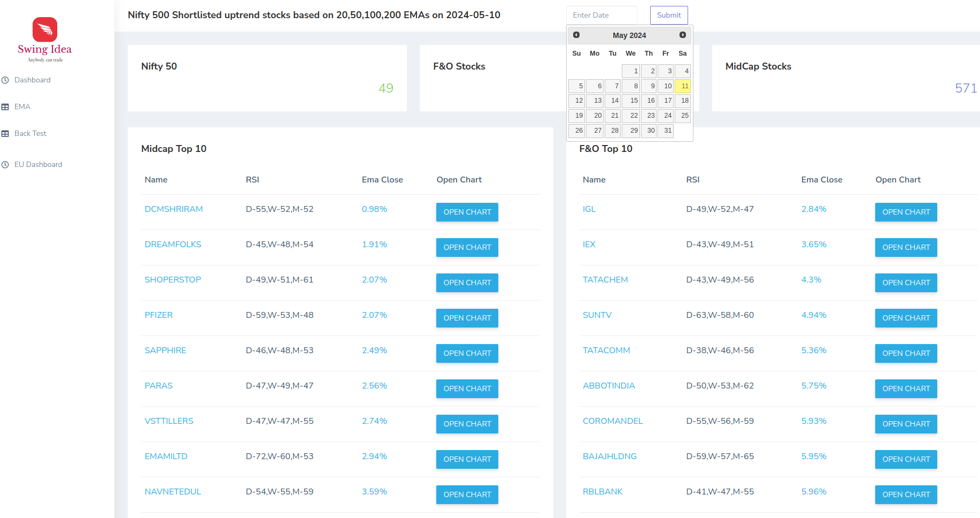Screen dimensions: 980x518
Task: Open chart for SHOPERSTOP
Action: [467, 283]
